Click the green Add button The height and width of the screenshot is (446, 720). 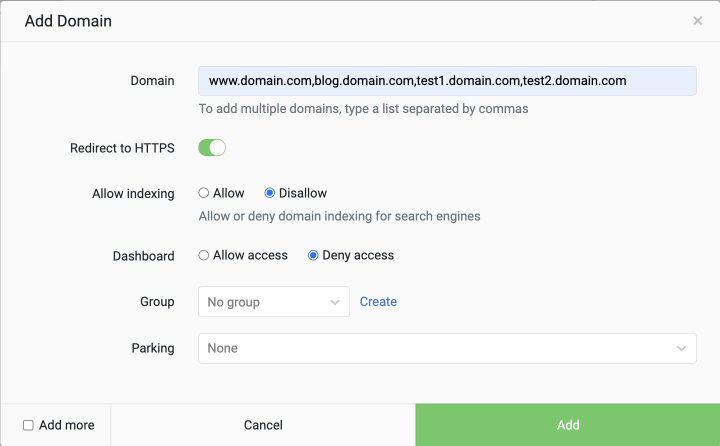click(x=568, y=425)
